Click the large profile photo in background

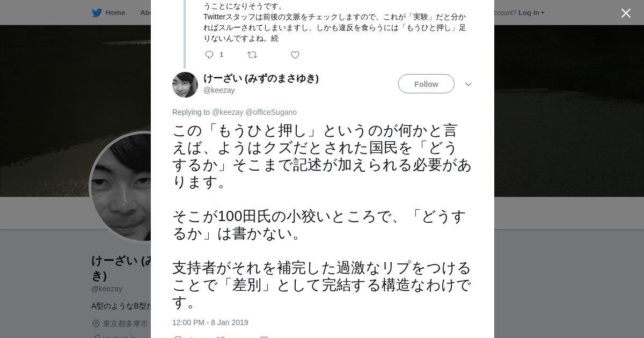point(121,188)
